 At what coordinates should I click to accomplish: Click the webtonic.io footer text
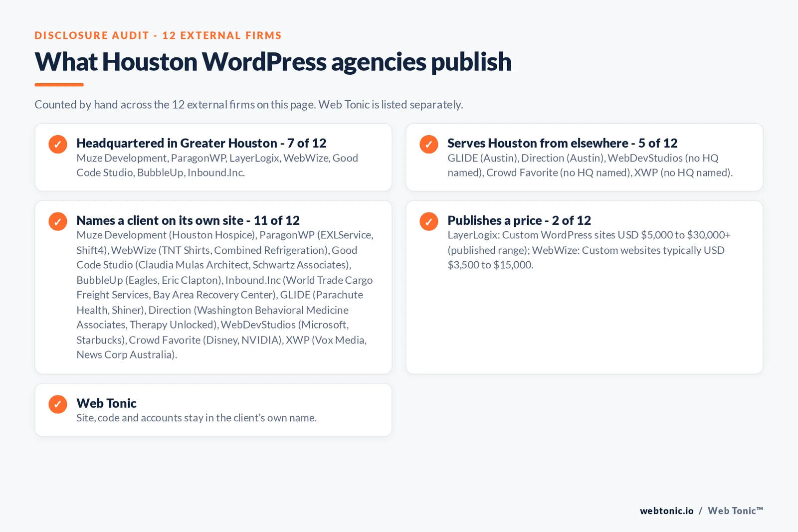666,511
